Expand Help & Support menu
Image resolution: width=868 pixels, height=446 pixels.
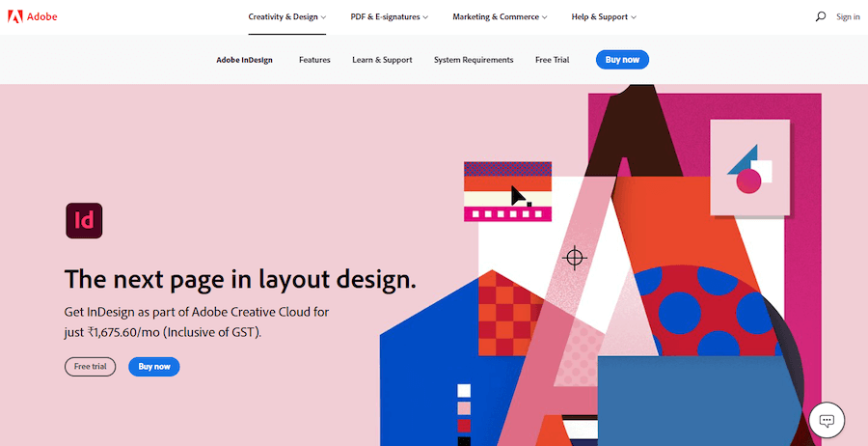coord(604,16)
